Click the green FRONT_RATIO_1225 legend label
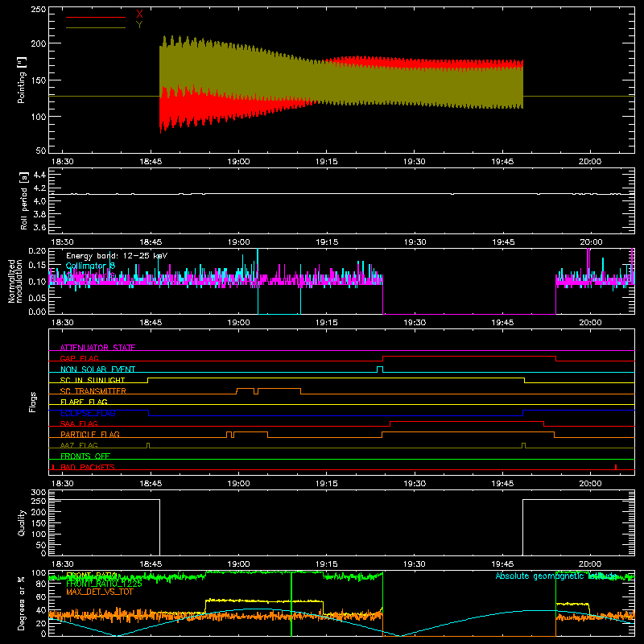The width and height of the screenshot is (644, 644). 104,584
